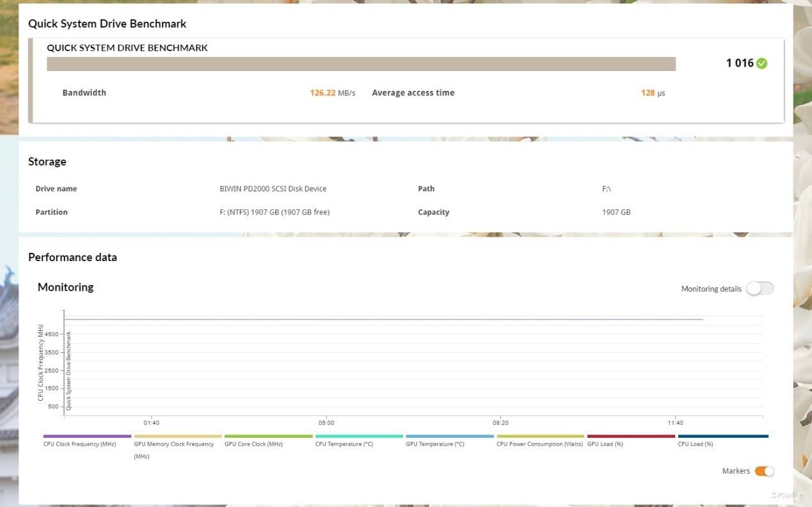Viewport: 812px width, 507px height.
Task: Click the green score validation checkmark icon
Action: pyautogui.click(x=761, y=63)
